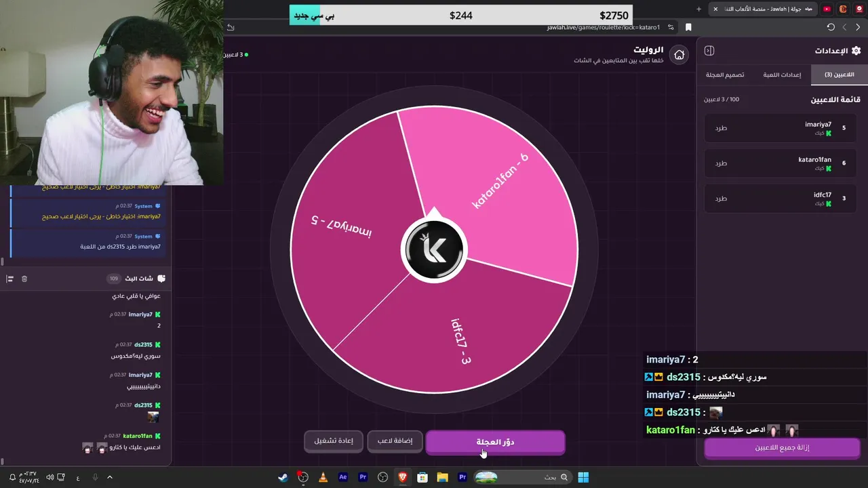
Task: Switch to the pinned YouTube tab
Action: 827,9
